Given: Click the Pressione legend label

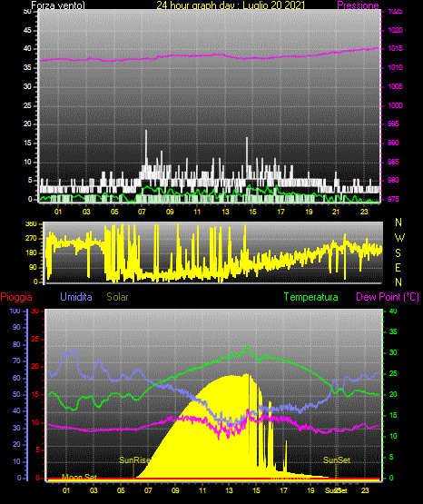Looking at the screenshot, I should point(358,5).
